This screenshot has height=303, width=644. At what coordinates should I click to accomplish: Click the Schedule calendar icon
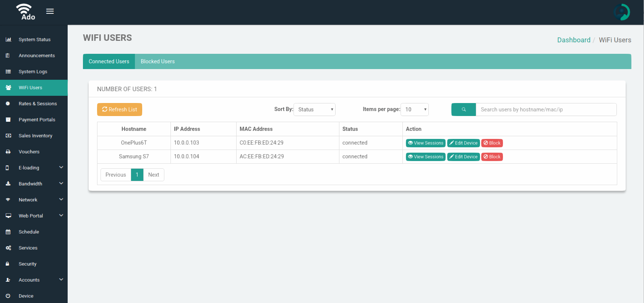click(8, 232)
